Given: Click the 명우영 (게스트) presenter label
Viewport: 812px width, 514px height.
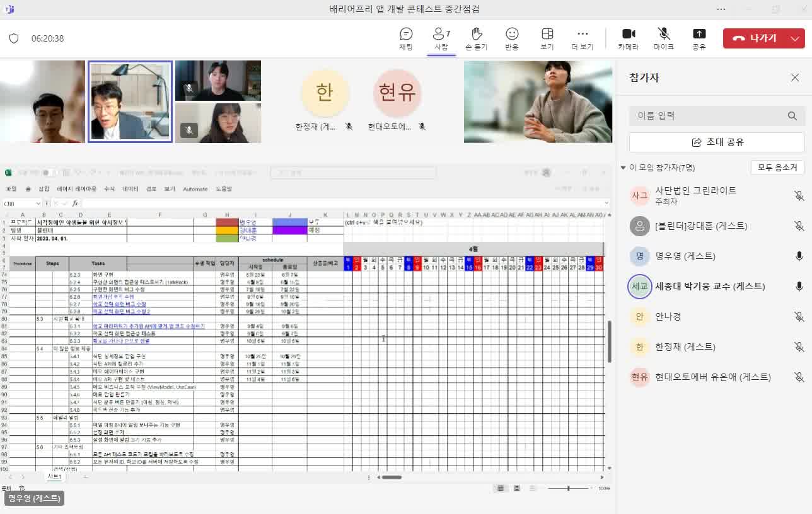Looking at the screenshot, I should coord(35,498).
